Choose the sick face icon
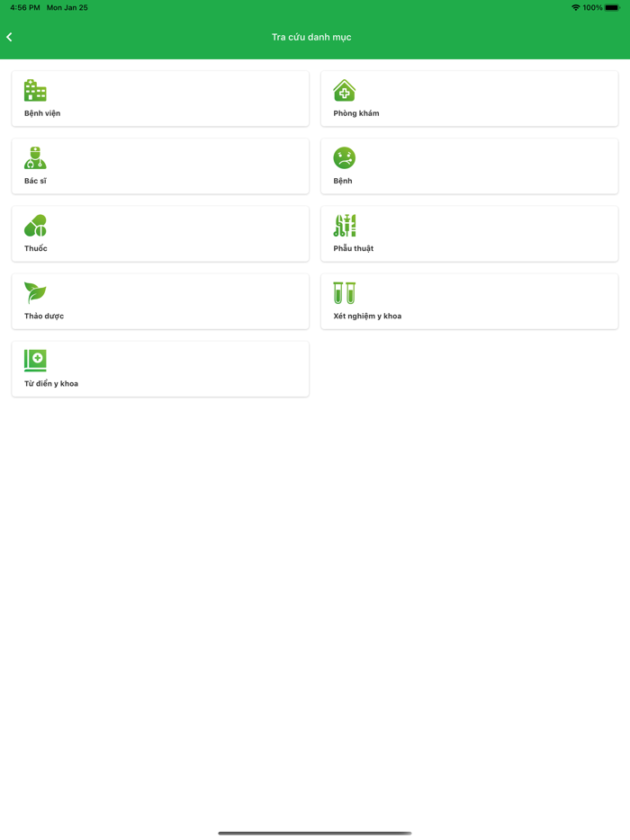The image size is (630, 840). click(344, 157)
